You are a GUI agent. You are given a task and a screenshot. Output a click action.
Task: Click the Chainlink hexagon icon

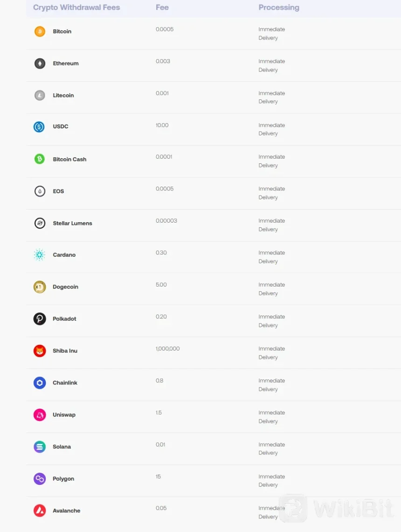coord(40,383)
